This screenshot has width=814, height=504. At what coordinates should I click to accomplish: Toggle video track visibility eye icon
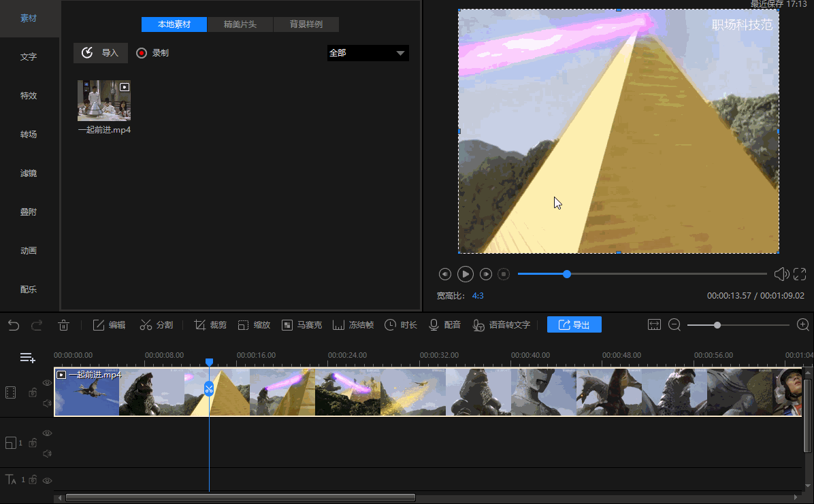[47, 383]
